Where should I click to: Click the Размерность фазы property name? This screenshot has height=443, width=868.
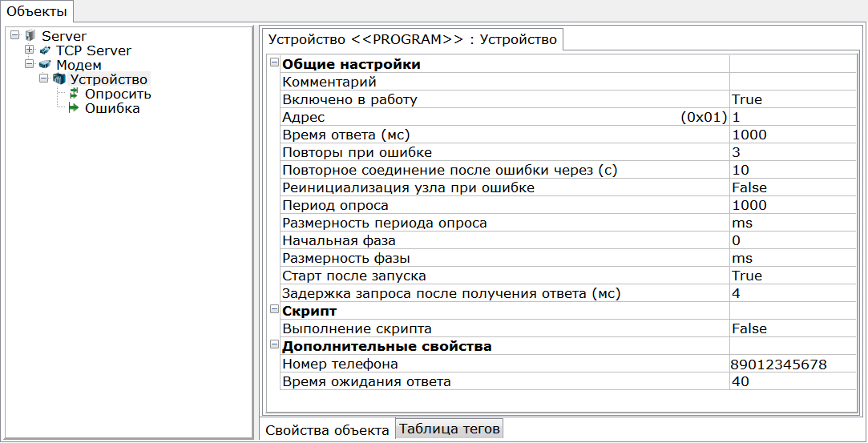(x=346, y=258)
